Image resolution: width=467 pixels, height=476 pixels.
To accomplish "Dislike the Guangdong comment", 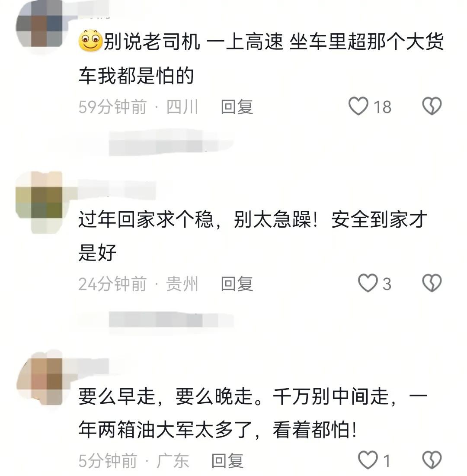I will pyautogui.click(x=432, y=460).
